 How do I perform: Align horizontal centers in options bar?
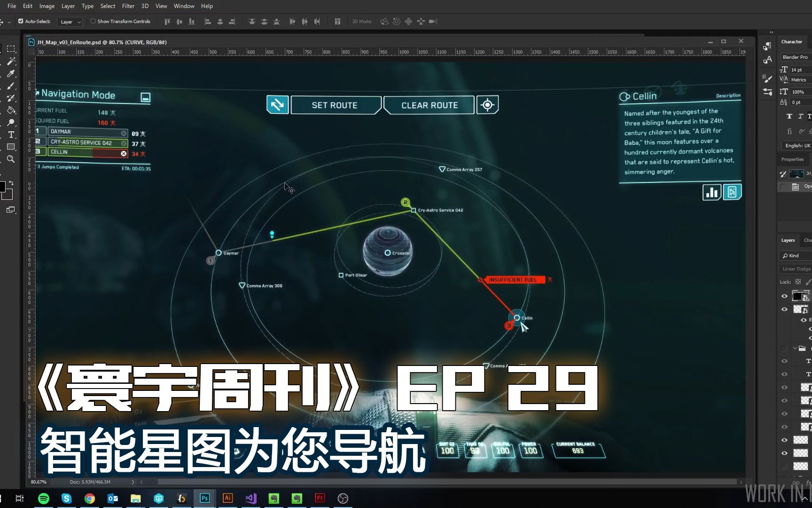pos(220,22)
